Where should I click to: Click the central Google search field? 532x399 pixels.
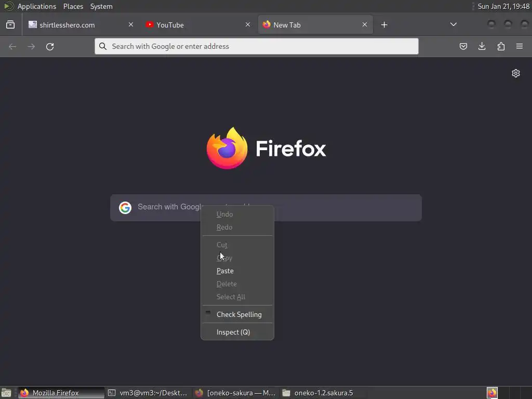click(x=266, y=208)
